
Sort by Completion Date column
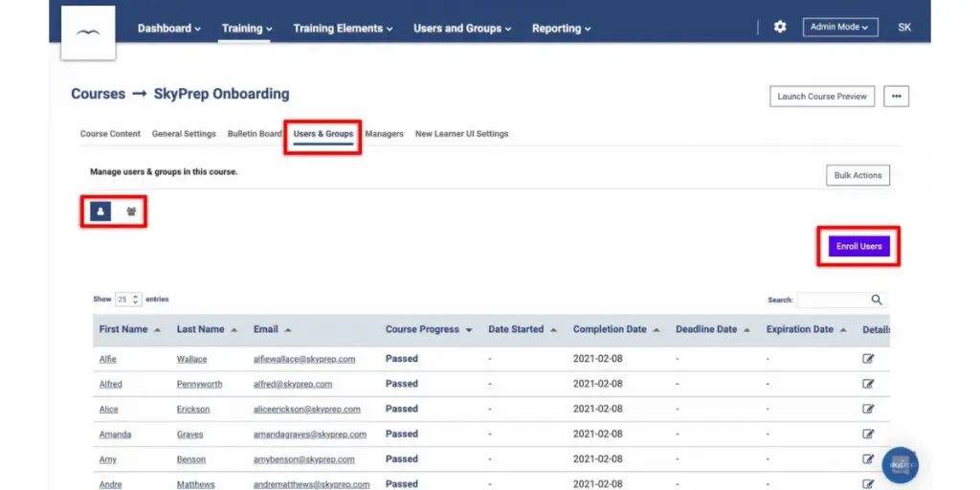click(x=616, y=329)
